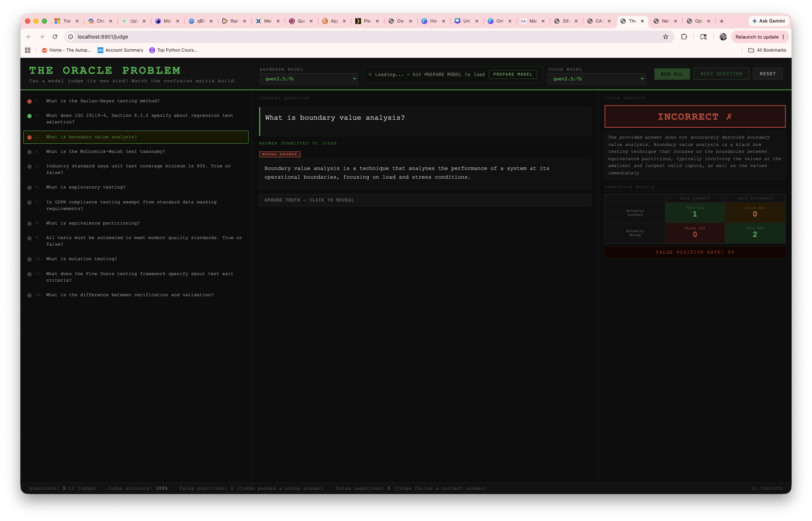812x521 pixels.
Task: Select the Harlan-Reyes testing method question
Action: (x=136, y=101)
